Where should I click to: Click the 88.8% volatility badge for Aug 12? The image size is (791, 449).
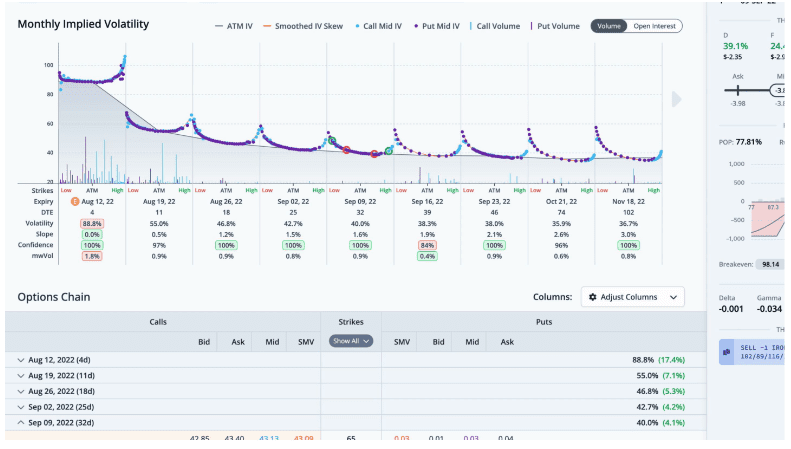click(x=91, y=223)
